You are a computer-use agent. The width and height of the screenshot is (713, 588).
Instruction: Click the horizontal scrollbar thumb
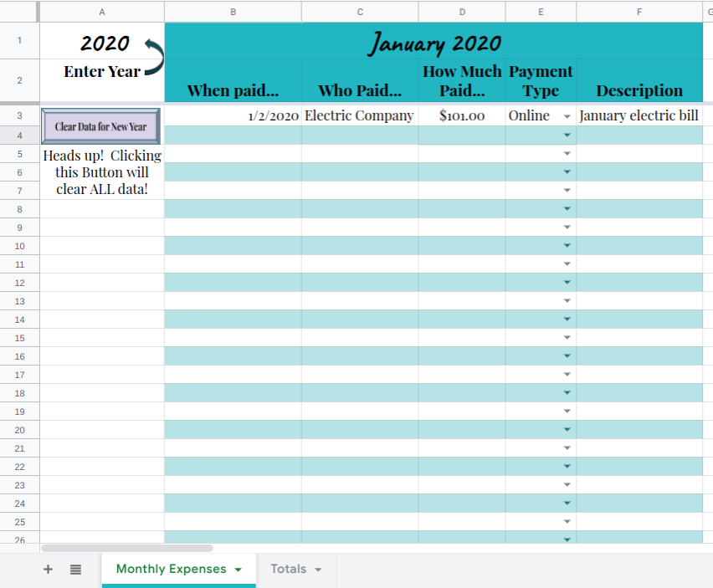[127, 548]
